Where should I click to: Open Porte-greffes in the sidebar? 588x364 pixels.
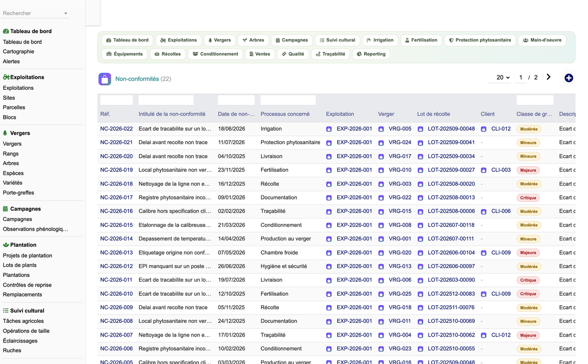[19, 193]
